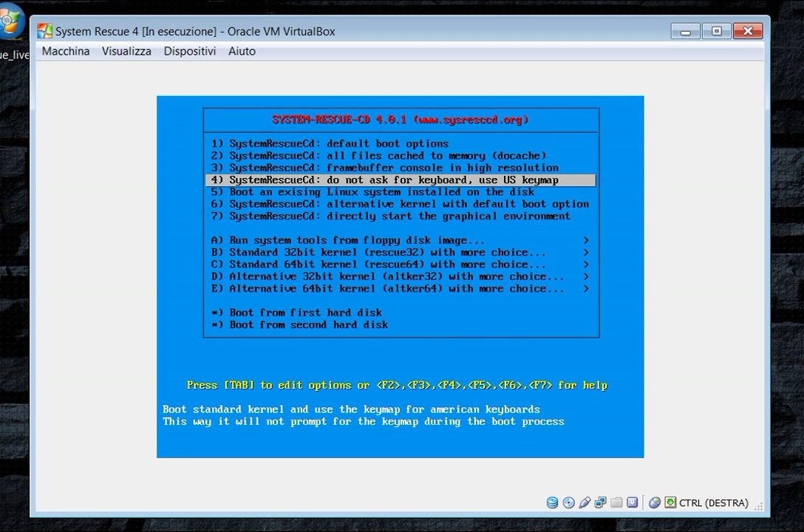Screen dimensions: 804x532
Task: Expand submenu arrow on rescue64 row
Action: click(586, 265)
